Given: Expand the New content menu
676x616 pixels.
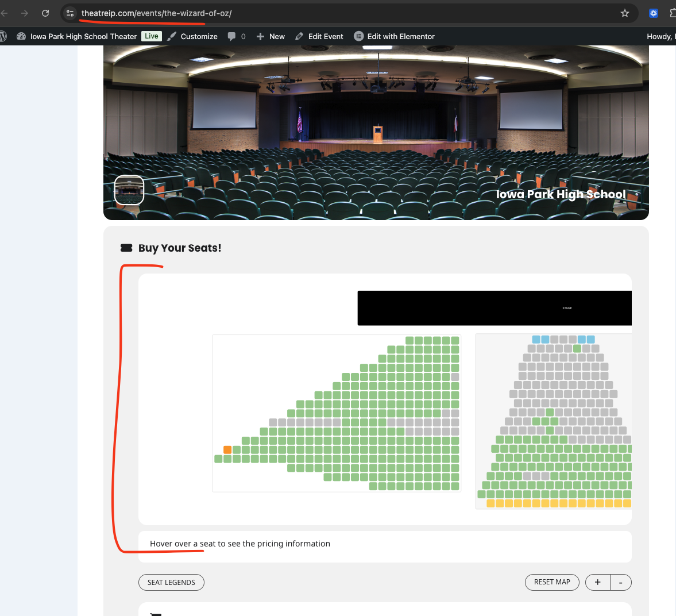Looking at the screenshot, I should (x=271, y=36).
